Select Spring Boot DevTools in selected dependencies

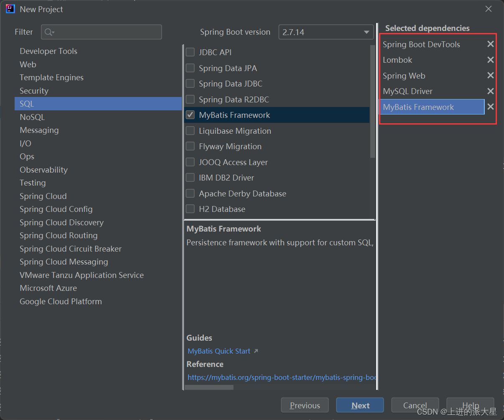(433, 44)
